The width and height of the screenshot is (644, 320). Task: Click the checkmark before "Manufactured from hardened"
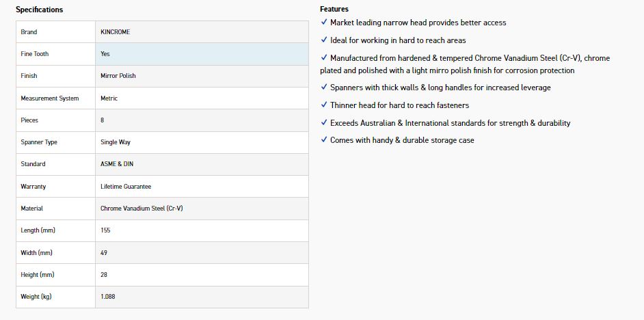tap(323, 58)
